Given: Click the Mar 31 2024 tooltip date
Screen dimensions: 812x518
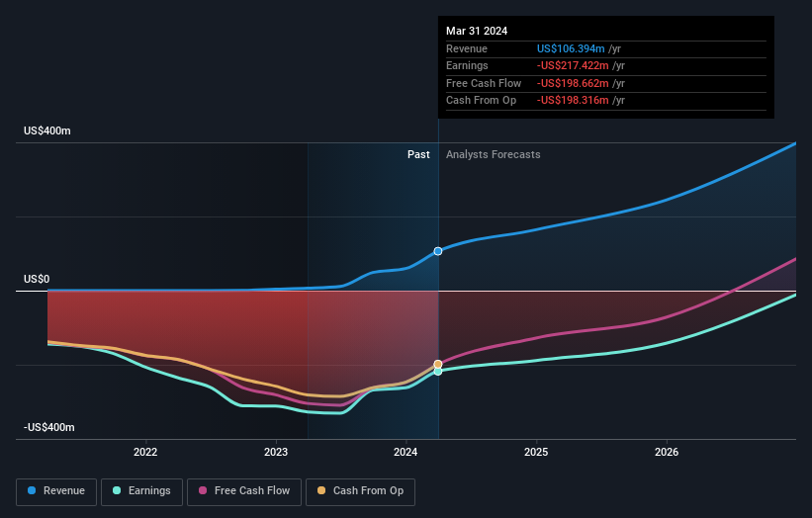Looking at the screenshot, I should click(477, 31).
